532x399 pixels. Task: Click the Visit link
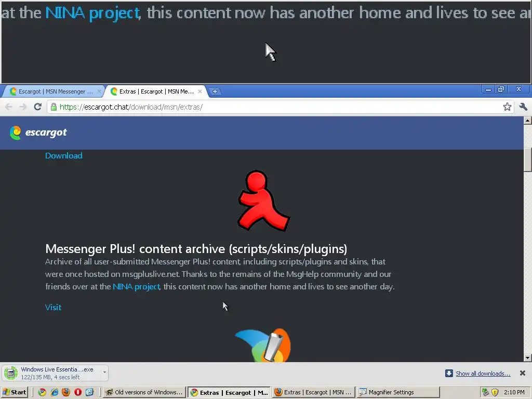coord(54,308)
